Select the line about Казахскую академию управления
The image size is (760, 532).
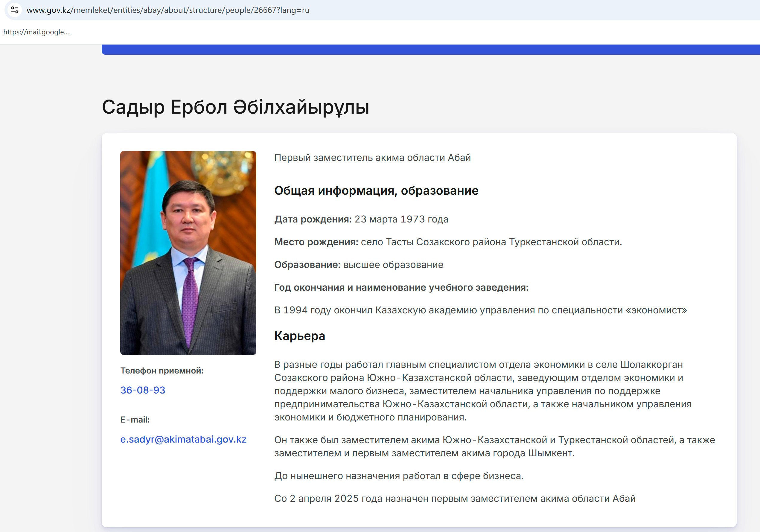pyautogui.click(x=481, y=310)
